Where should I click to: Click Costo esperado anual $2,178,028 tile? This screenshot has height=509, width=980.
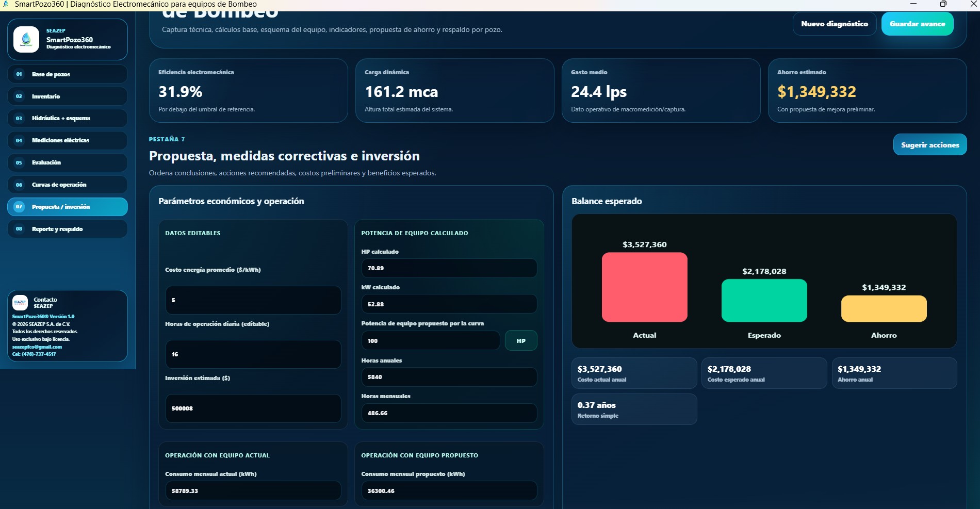(764, 373)
